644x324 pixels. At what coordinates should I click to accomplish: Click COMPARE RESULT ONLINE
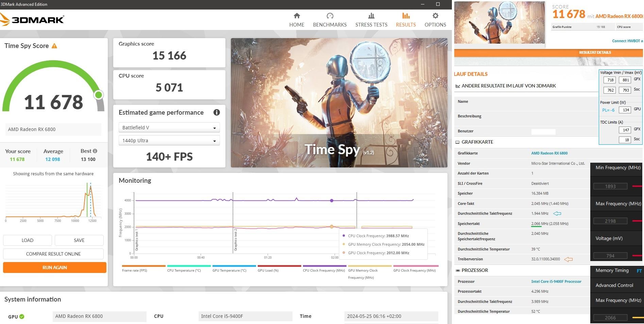(53, 254)
